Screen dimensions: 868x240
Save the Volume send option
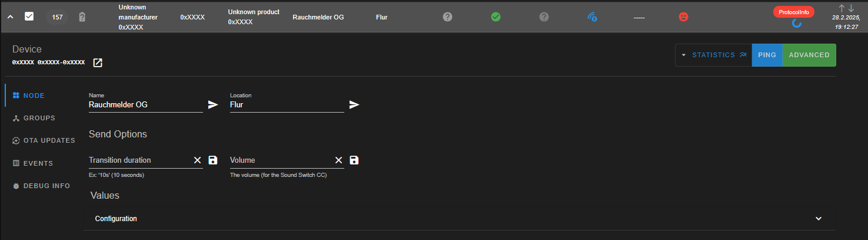[x=354, y=160]
